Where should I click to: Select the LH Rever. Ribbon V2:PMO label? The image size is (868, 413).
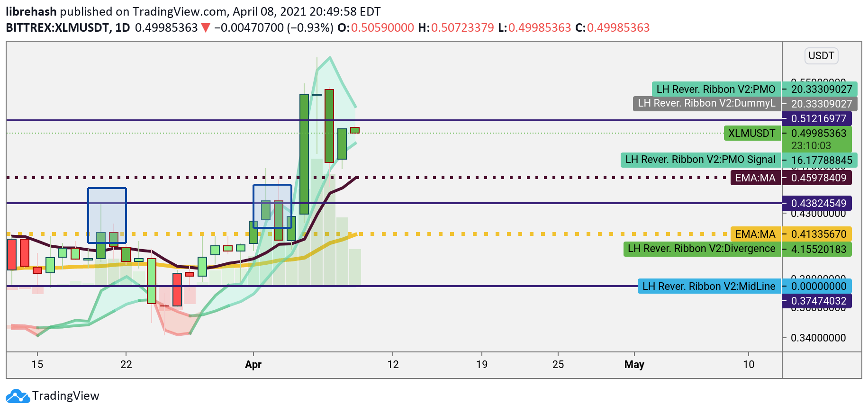(x=716, y=89)
